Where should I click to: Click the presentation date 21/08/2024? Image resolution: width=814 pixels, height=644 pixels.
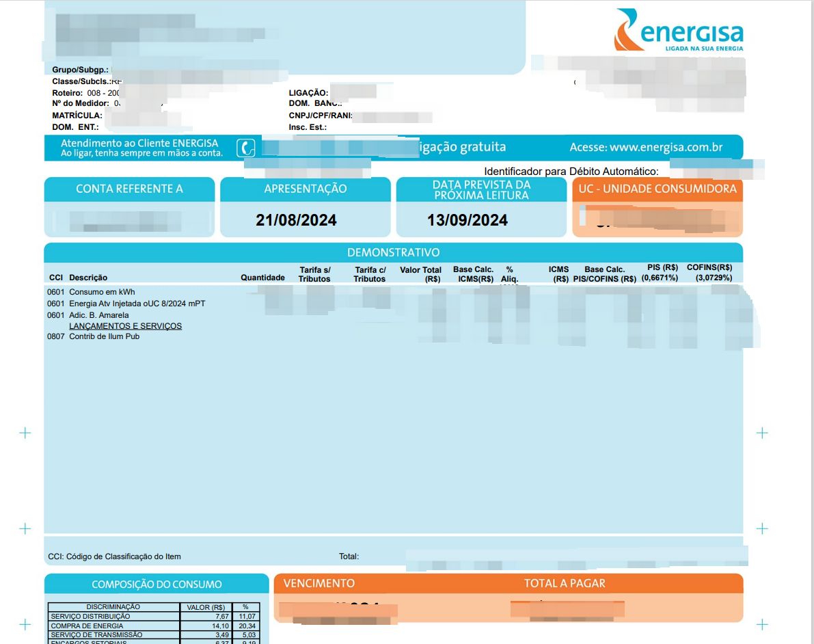click(296, 220)
